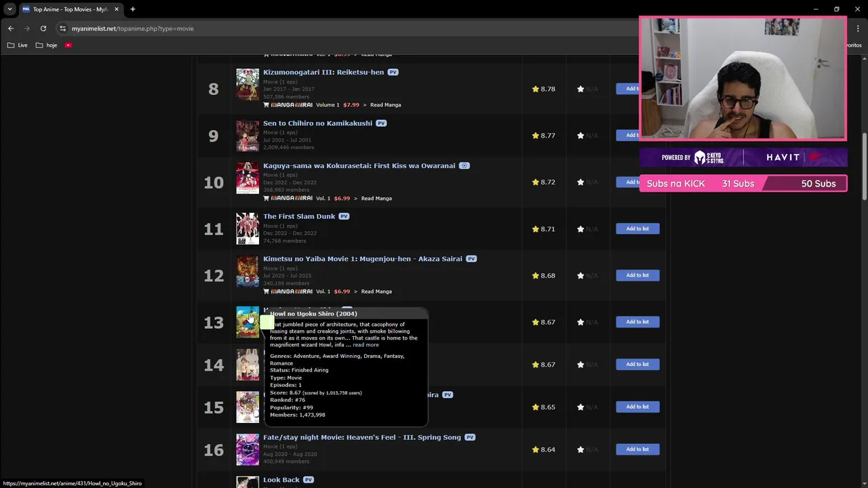Open Kizumonogatari III poster thumbnail
The image size is (868, 488).
tap(248, 85)
